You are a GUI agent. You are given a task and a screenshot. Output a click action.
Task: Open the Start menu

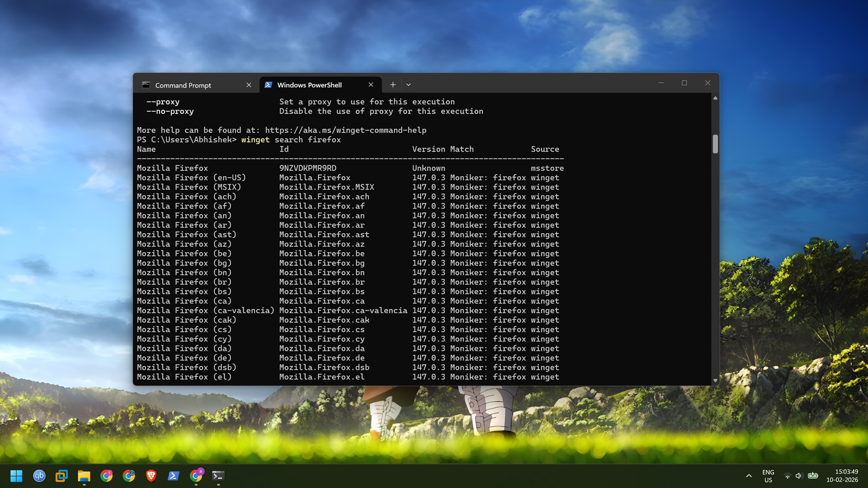point(16,476)
